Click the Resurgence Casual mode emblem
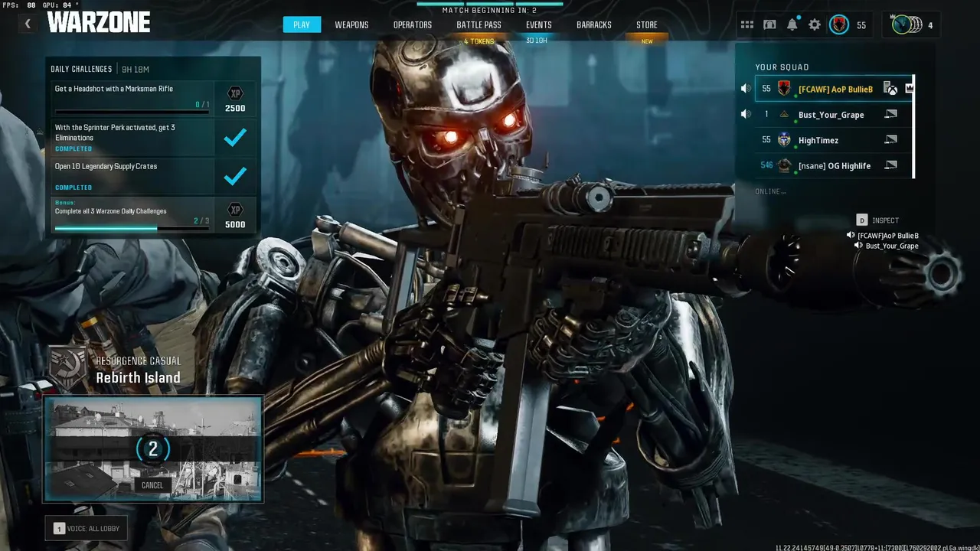980x551 pixels. coord(69,368)
